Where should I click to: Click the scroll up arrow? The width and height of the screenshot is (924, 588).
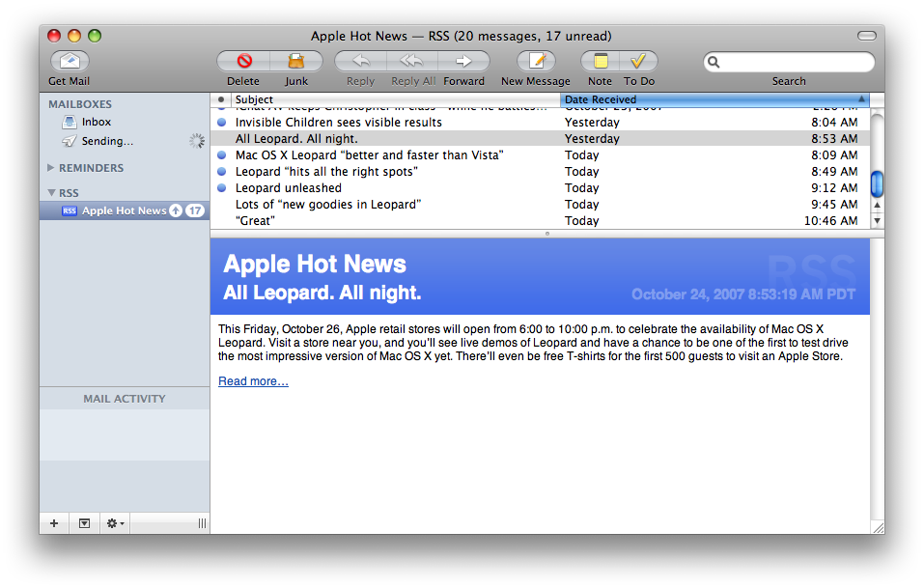(x=877, y=205)
